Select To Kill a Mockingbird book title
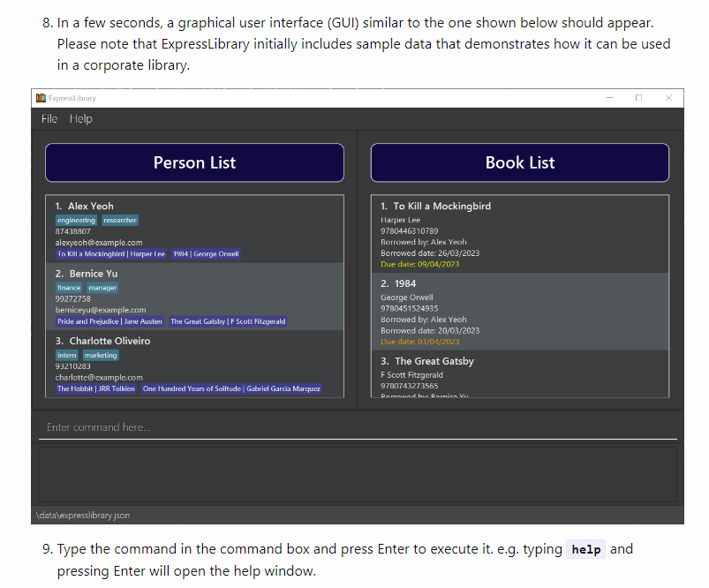This screenshot has width=709, height=588. coord(441,207)
